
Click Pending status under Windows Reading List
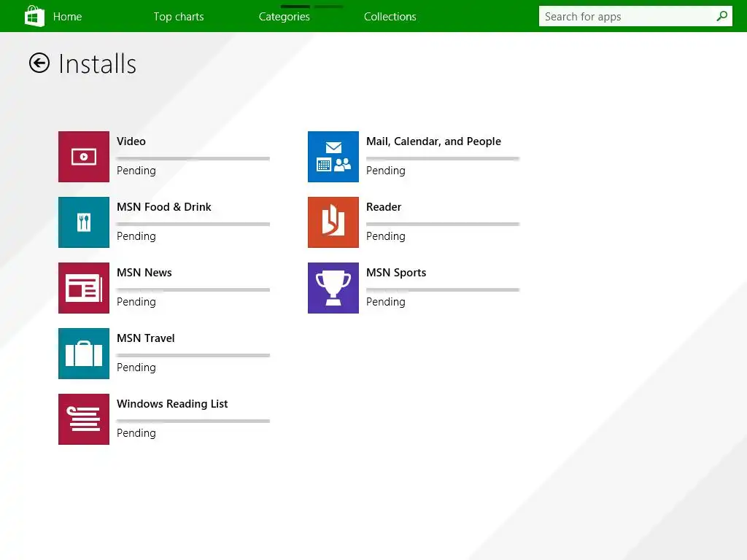click(x=136, y=433)
